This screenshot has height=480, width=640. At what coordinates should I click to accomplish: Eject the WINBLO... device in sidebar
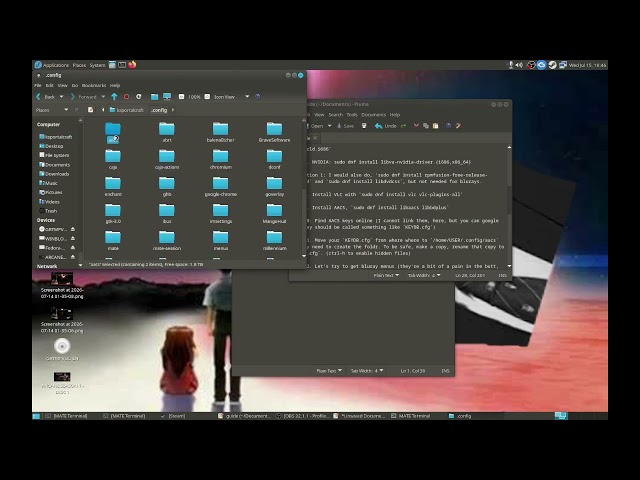73,238
